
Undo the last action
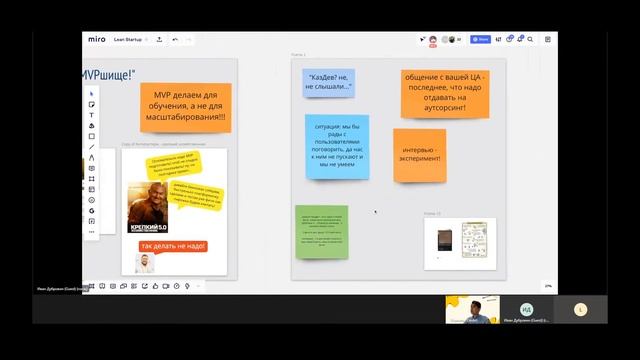[175, 40]
